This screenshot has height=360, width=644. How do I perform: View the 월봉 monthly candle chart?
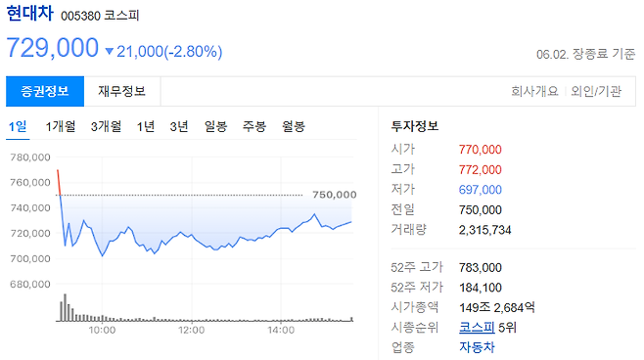click(294, 126)
